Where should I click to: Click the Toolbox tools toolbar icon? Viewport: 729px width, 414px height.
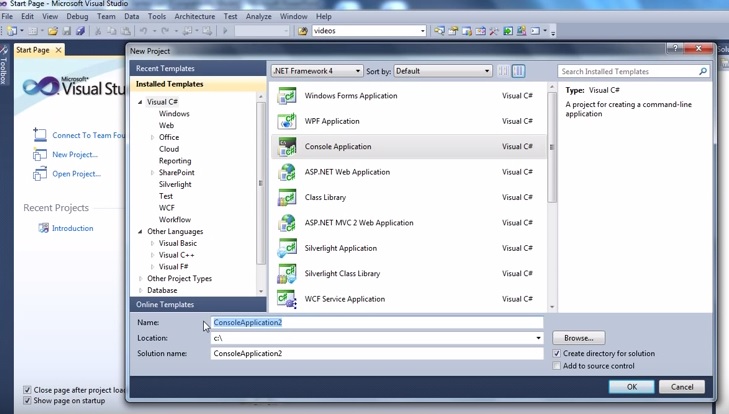(494, 31)
